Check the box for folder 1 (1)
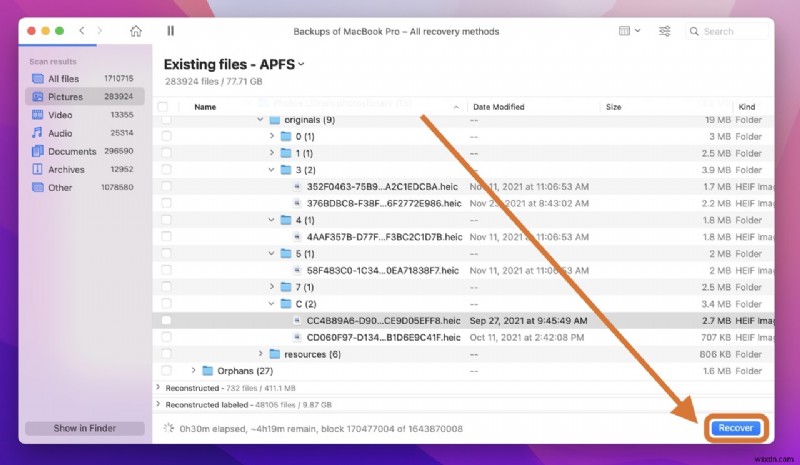This screenshot has width=800, height=465. point(166,153)
